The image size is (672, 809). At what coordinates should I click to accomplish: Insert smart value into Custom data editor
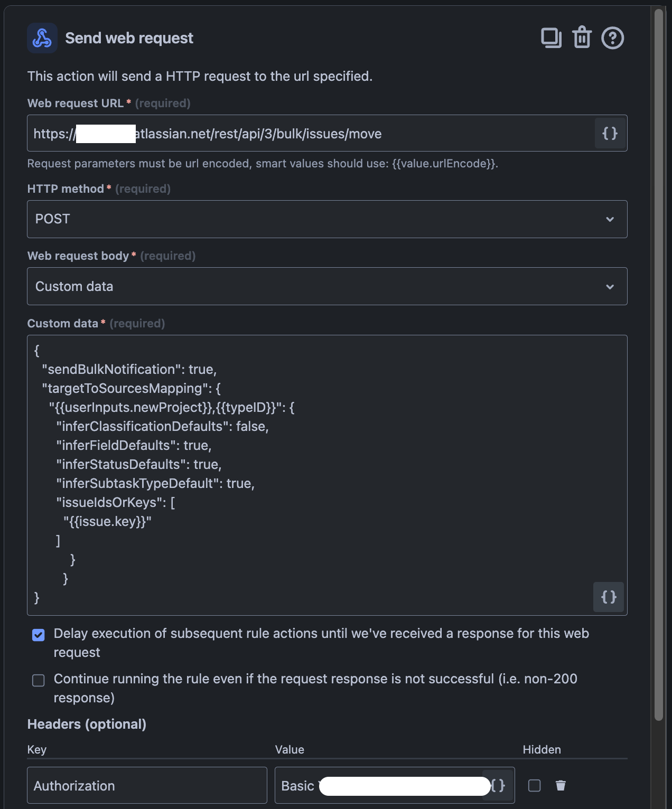609,597
